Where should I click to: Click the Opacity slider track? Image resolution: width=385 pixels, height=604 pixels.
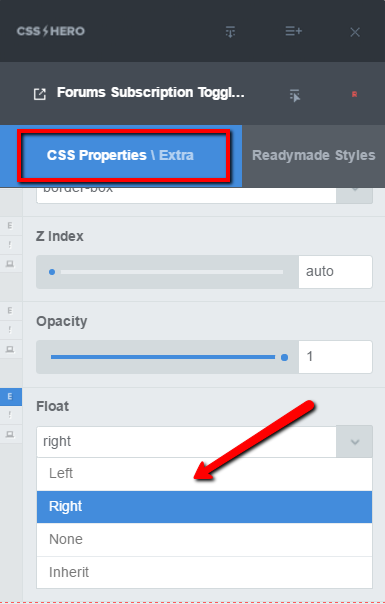click(x=167, y=357)
